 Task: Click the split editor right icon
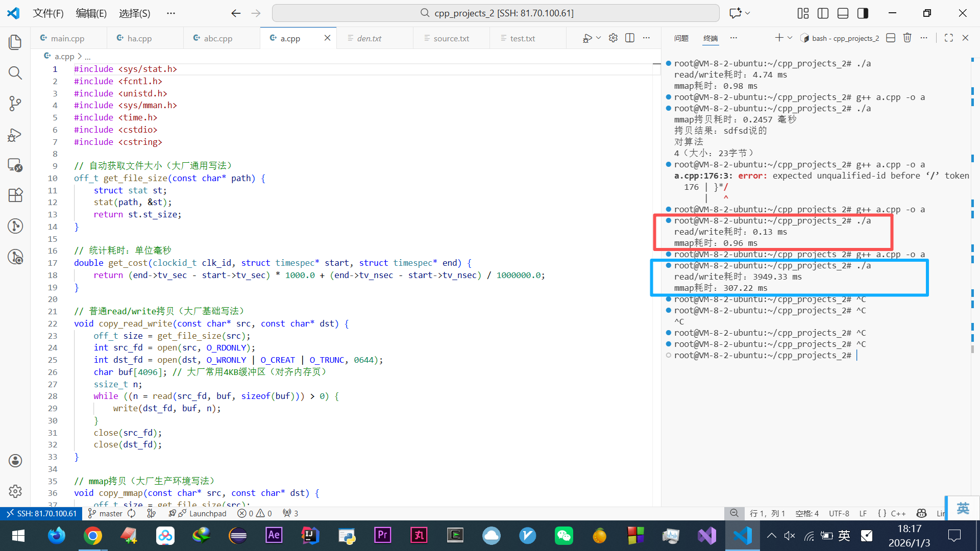tap(630, 38)
